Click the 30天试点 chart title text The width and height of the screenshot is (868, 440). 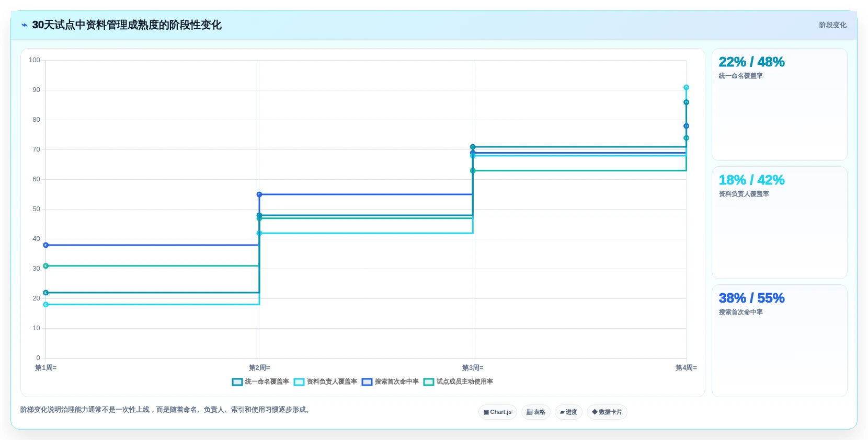127,25
